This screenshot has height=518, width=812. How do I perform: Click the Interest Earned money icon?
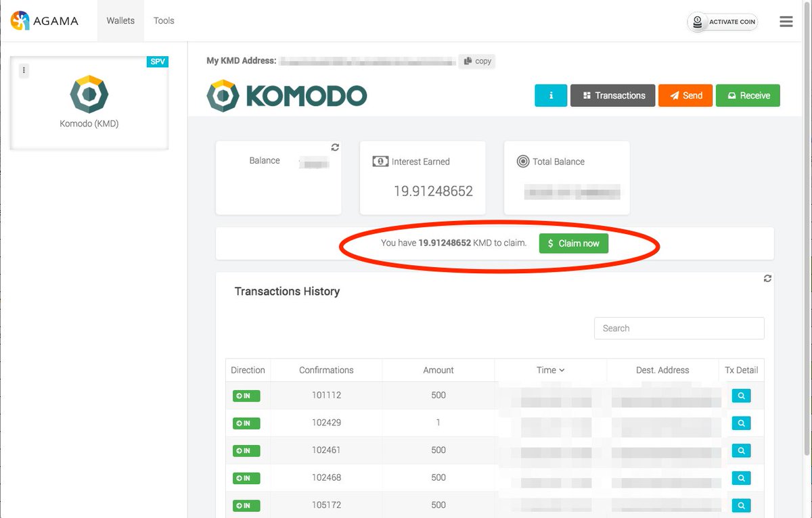380,162
